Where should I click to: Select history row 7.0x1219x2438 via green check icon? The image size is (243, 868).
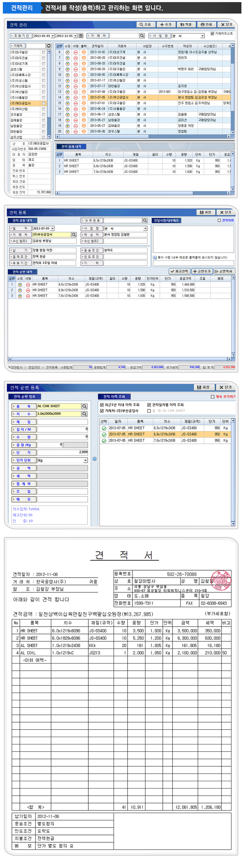pos(104,441)
